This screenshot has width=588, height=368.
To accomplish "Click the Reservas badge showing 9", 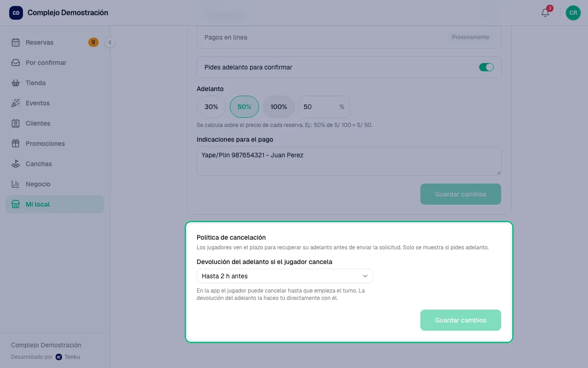I will point(93,42).
